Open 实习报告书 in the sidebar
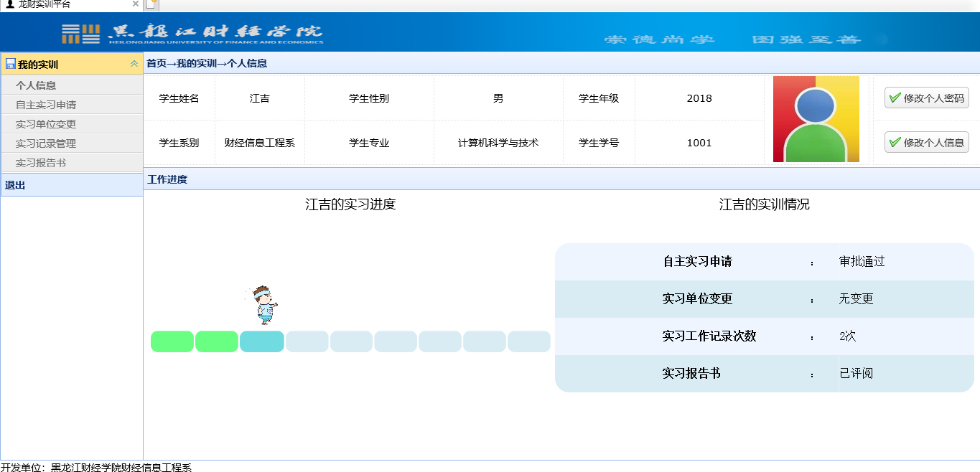980x472 pixels. (41, 163)
